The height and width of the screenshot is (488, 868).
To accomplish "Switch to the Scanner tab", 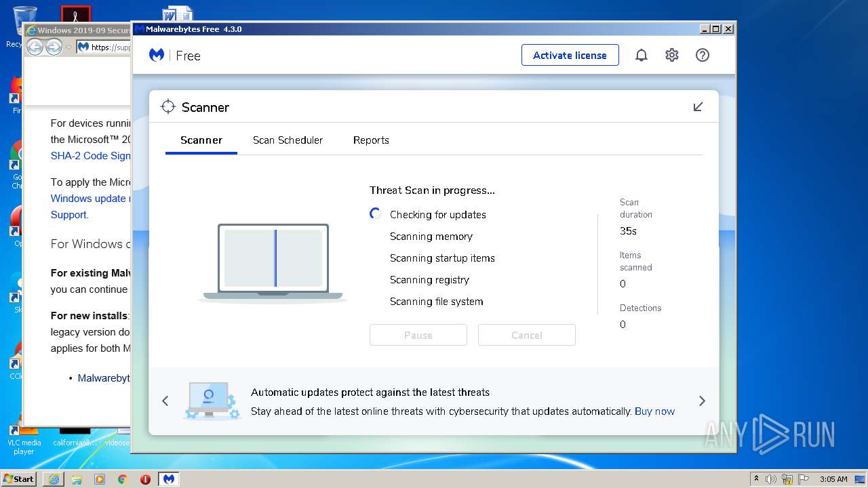I will pyautogui.click(x=201, y=140).
